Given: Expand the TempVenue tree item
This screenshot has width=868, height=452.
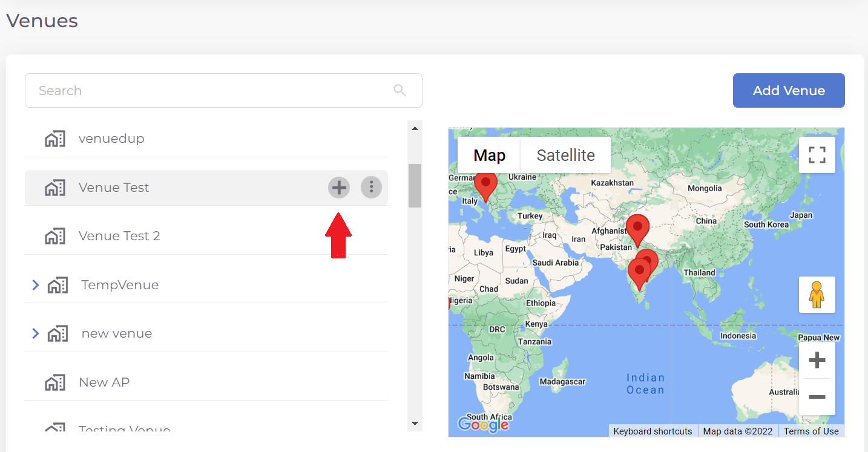Looking at the screenshot, I should (x=36, y=284).
